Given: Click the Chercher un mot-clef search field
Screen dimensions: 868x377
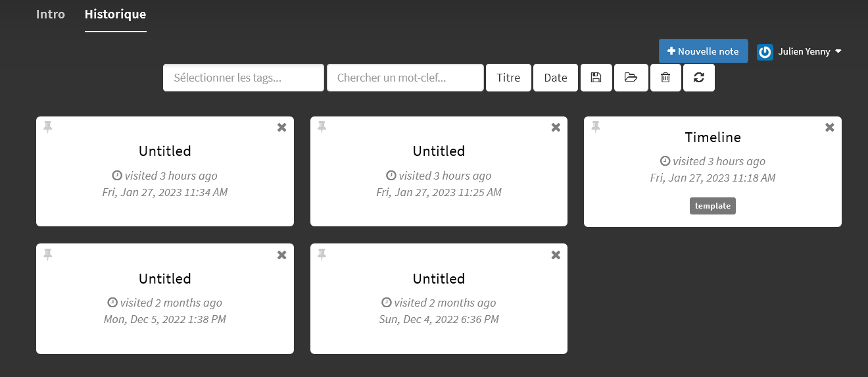Looking at the screenshot, I should pyautogui.click(x=405, y=78).
